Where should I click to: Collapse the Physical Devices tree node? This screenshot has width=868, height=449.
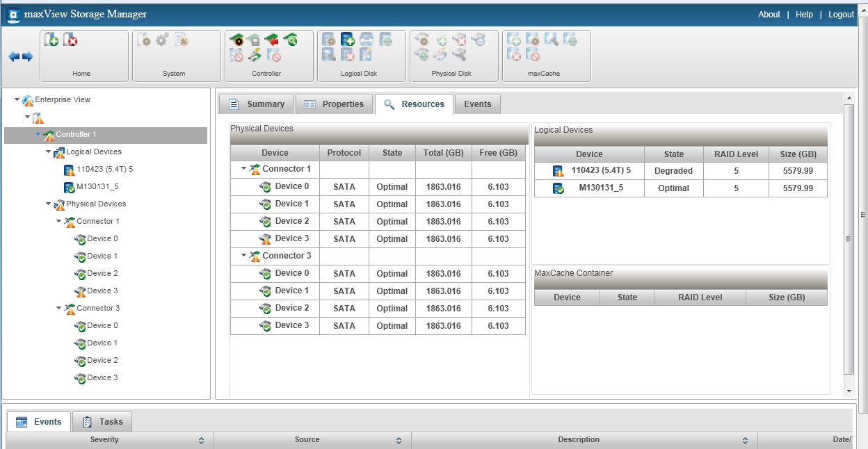[x=48, y=204]
